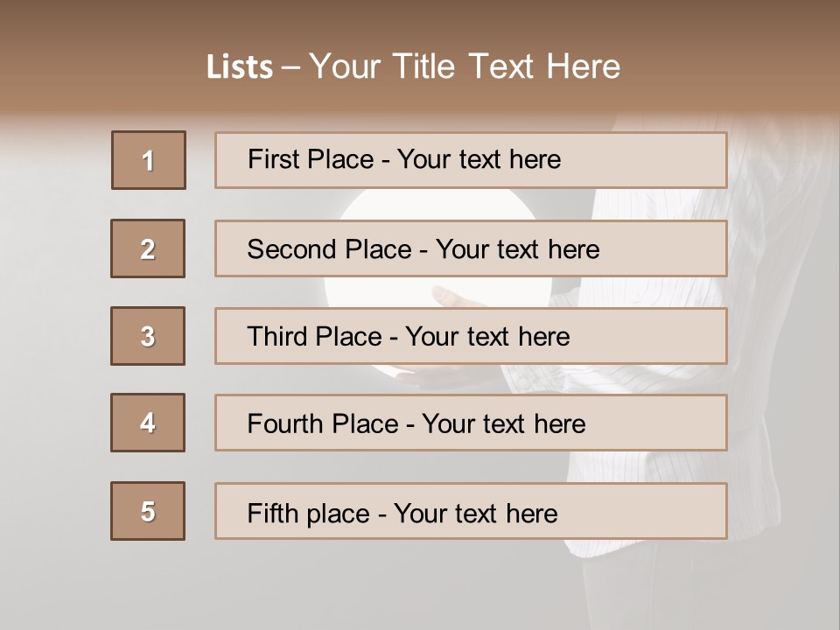
Task: Select the Fifth place text bar
Action: (471, 511)
